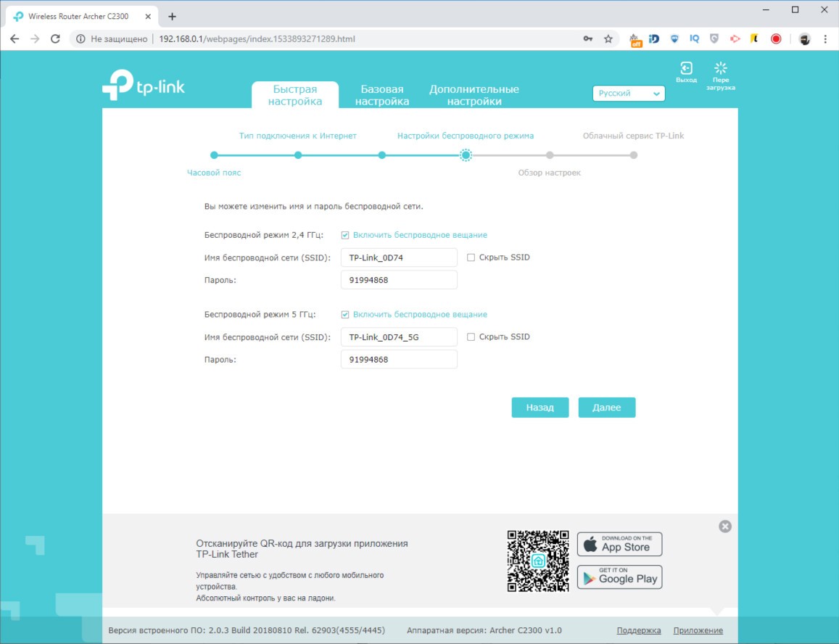Toggle 5 GHz wireless broadcast checkbox
839x644 pixels.
346,315
